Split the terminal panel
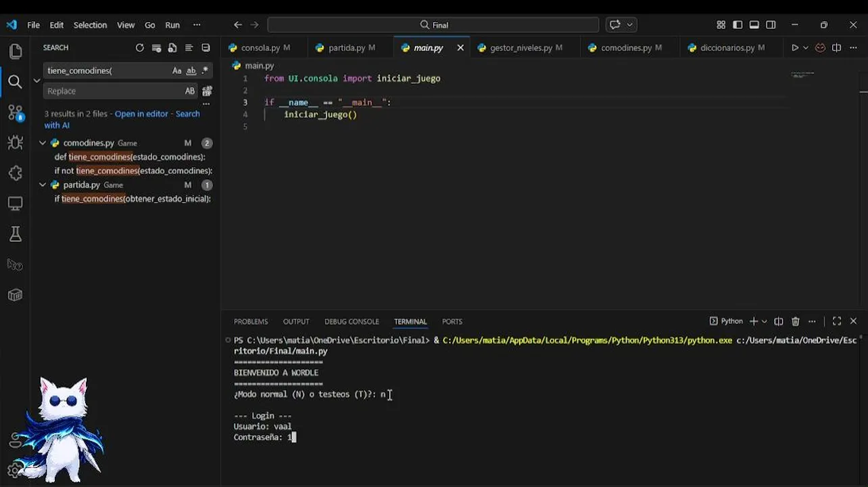868x487 pixels. 779,321
